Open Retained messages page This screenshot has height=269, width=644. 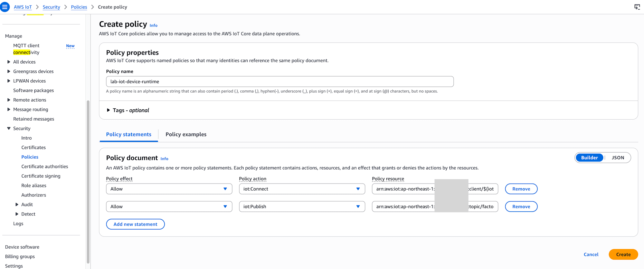click(x=33, y=119)
